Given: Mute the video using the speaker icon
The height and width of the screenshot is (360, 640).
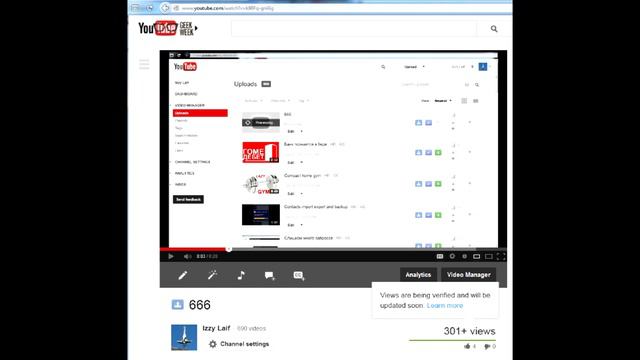Looking at the screenshot, I should coord(187,256).
